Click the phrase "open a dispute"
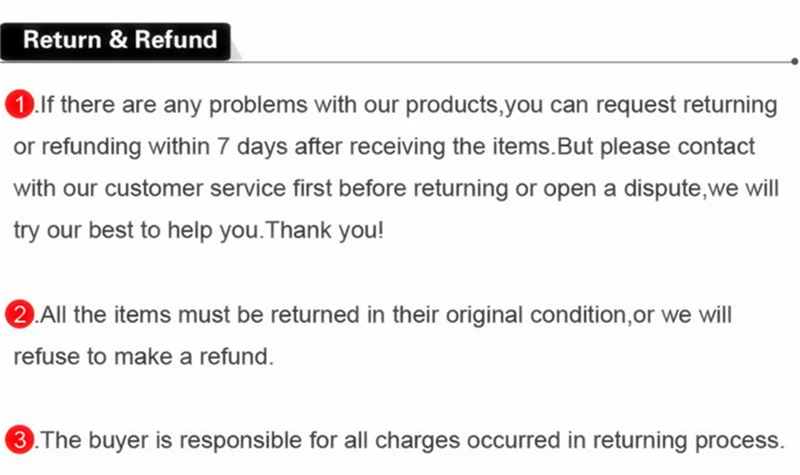Screen dimensions: 800x475 (622, 190)
